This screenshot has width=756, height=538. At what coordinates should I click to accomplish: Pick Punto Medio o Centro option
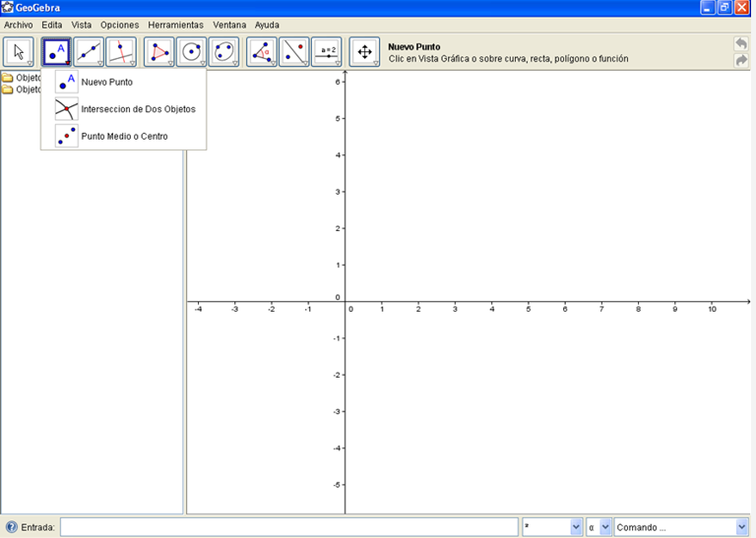click(x=124, y=137)
